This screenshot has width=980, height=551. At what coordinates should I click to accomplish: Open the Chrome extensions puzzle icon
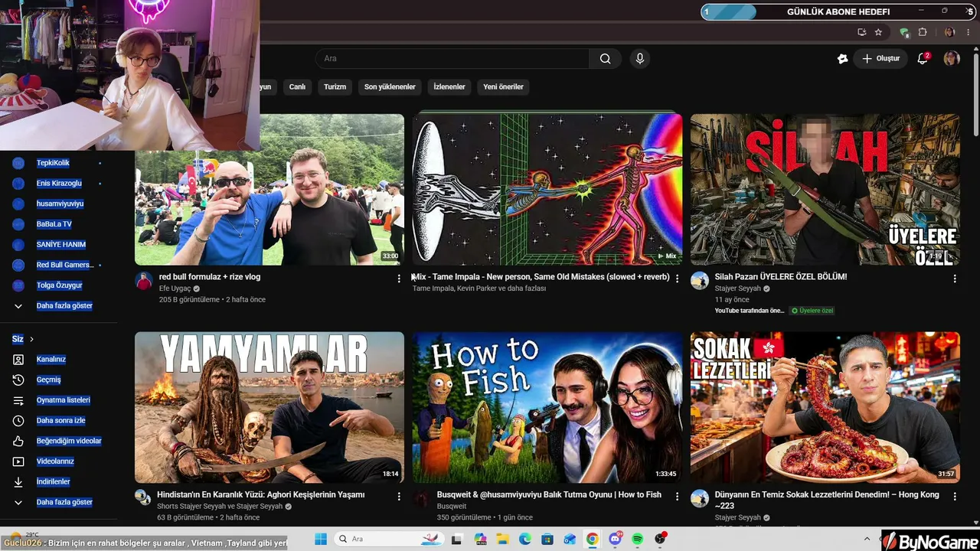[923, 32]
